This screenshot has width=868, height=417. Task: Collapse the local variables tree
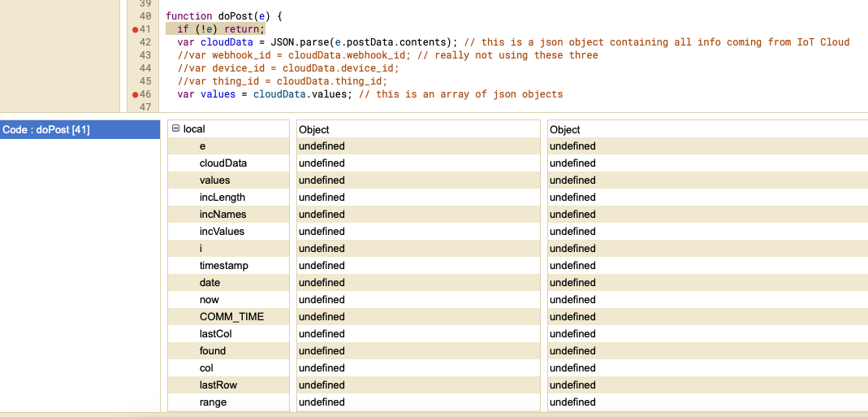[x=175, y=129]
